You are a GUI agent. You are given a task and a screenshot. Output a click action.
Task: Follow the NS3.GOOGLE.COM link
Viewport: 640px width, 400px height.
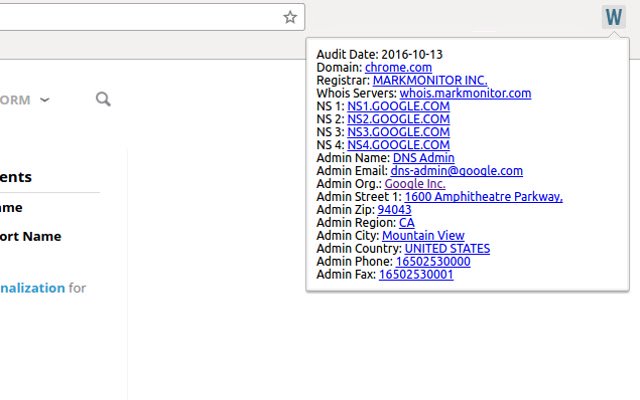[398, 132]
